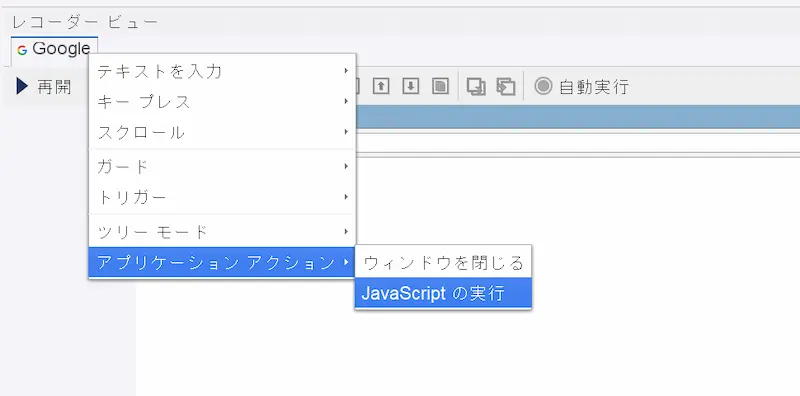
Task: Open the テキストを入力 submenu
Action: click(222, 71)
